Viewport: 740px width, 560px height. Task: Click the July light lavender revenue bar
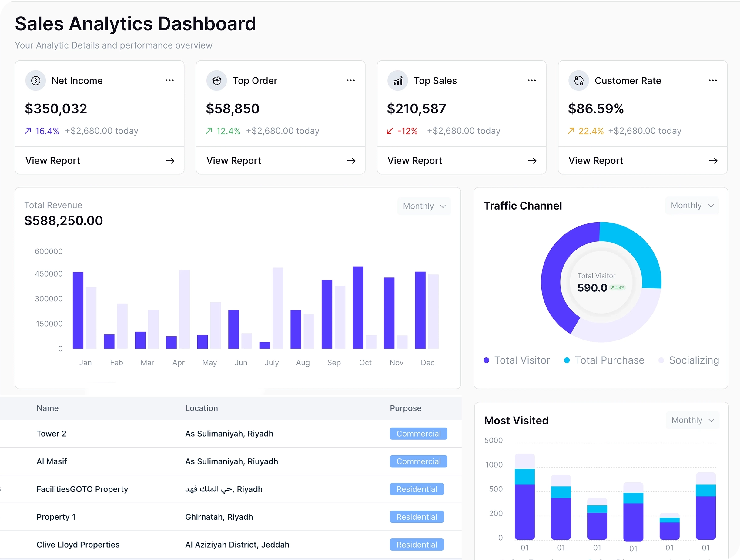pyautogui.click(x=278, y=308)
